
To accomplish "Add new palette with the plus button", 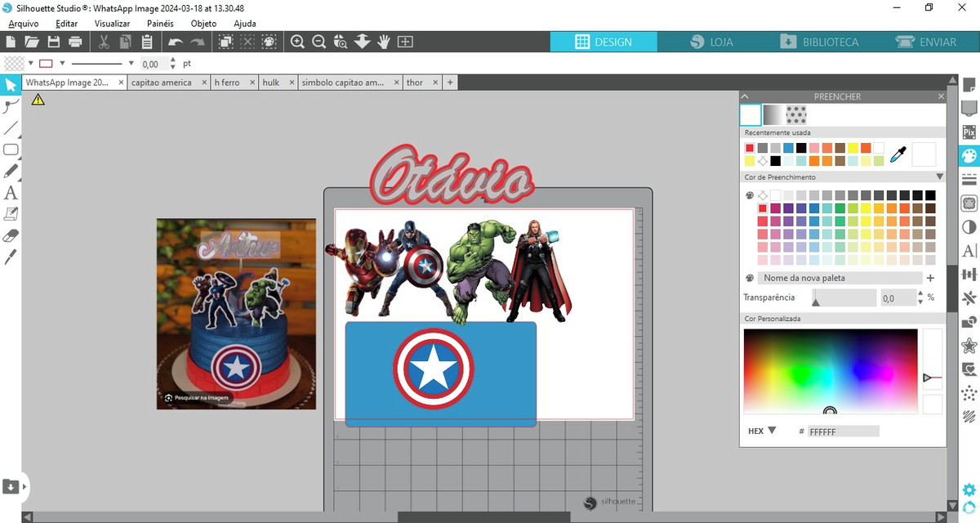I will [x=930, y=278].
